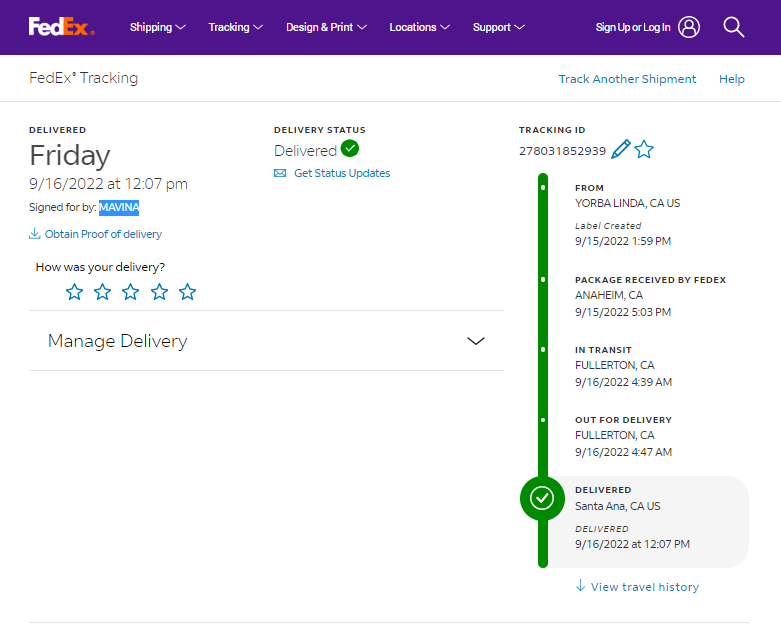Open the search magnifier icon
Screen dimensions: 781x626
[734, 27]
